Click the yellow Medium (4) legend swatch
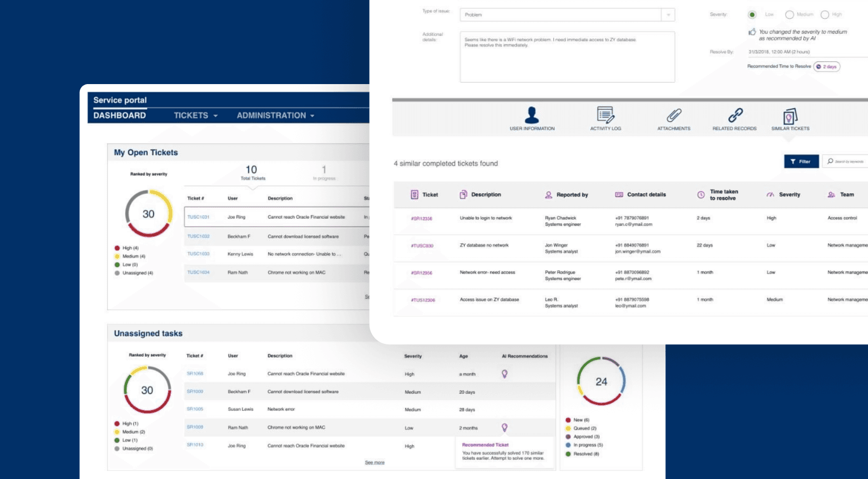Viewport: 868px width, 479px height. coord(117,257)
